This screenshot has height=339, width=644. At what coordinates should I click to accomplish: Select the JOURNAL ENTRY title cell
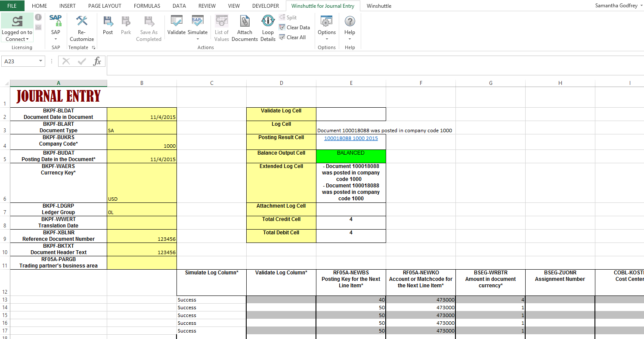coord(59,96)
